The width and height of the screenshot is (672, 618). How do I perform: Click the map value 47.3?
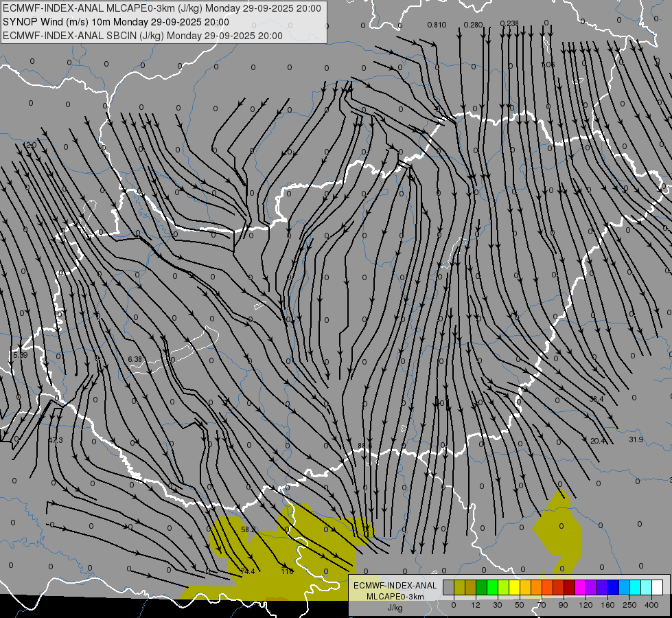[56, 440]
